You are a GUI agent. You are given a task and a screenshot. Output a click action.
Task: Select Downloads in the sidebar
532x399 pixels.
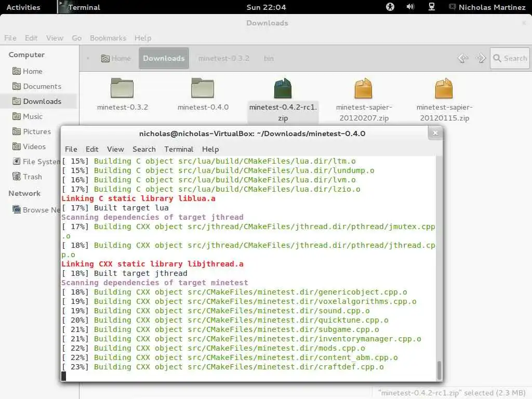coord(39,101)
